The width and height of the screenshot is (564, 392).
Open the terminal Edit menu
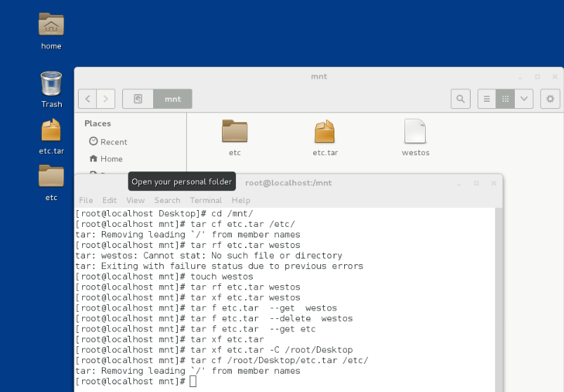pyautogui.click(x=110, y=200)
